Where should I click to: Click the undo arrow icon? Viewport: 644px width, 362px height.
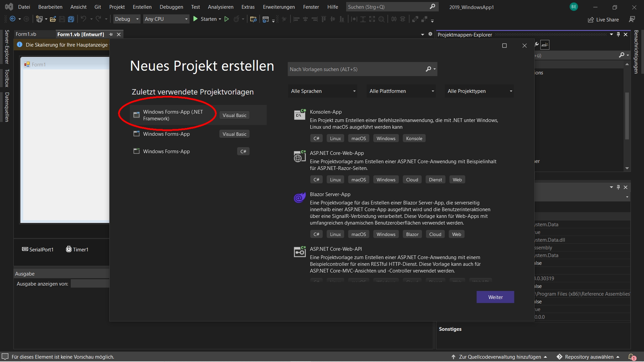pos(84,19)
